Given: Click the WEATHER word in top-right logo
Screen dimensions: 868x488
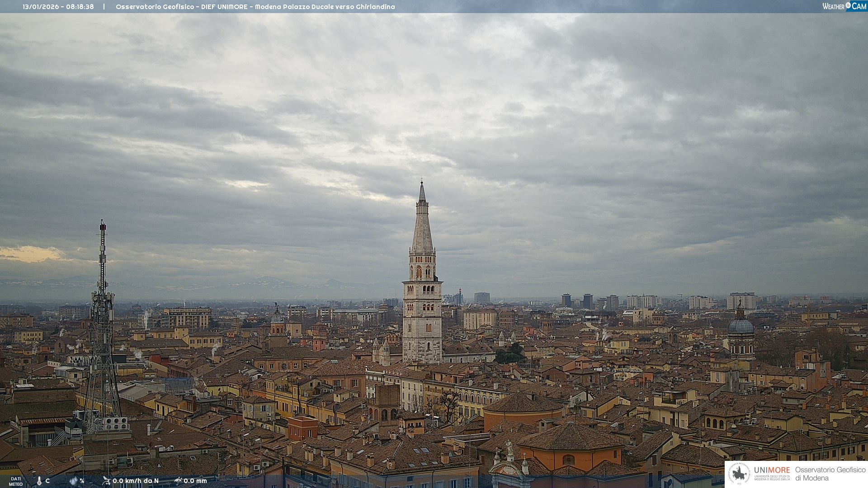Looking at the screenshot, I should 833,6.
